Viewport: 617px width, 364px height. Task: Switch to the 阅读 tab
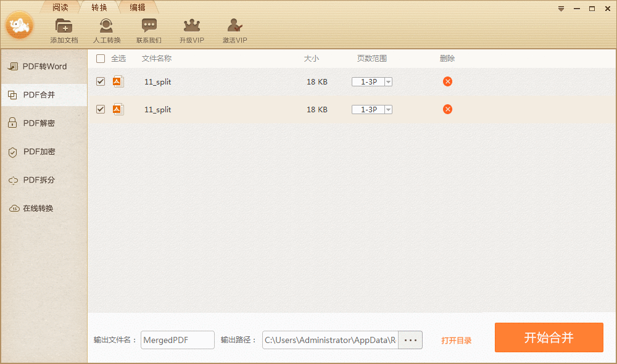pyautogui.click(x=60, y=7)
